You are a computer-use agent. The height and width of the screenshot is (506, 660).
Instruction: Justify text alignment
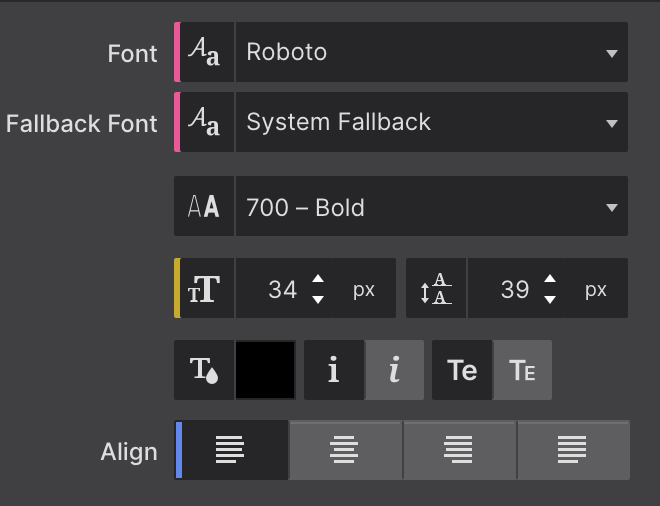point(573,450)
